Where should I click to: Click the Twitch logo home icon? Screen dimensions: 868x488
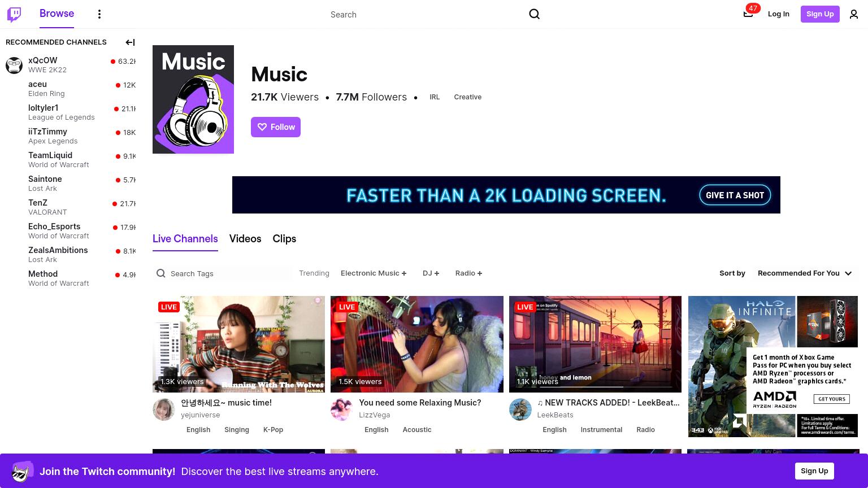pyautogui.click(x=14, y=14)
